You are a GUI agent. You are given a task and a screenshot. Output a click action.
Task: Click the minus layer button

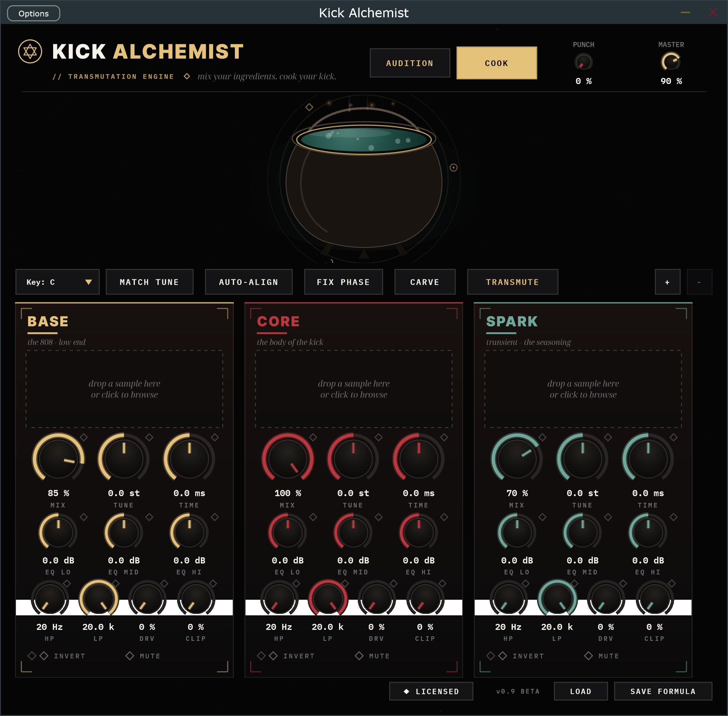pos(699,282)
